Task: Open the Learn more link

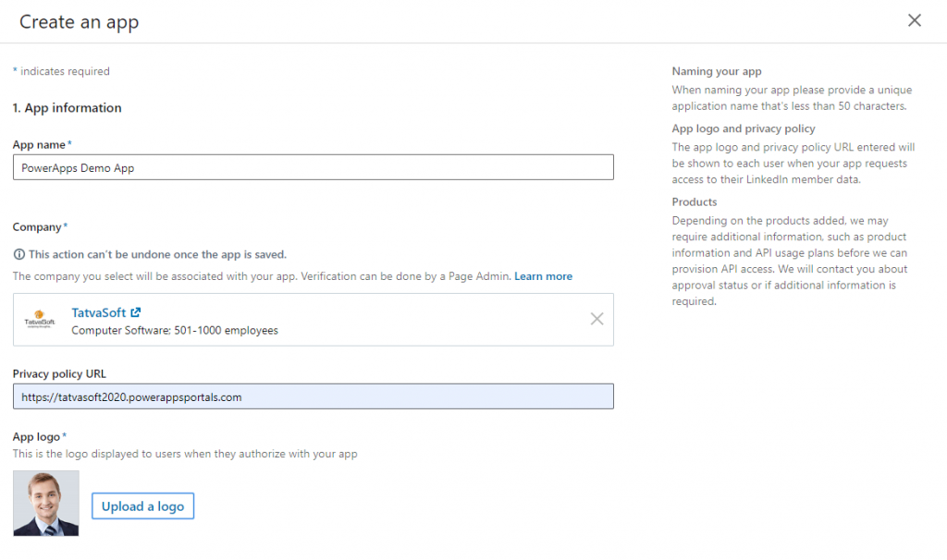Action: pos(543,276)
